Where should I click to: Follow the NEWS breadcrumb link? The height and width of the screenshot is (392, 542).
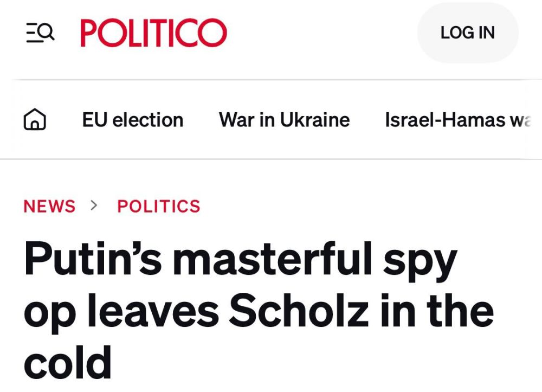tap(49, 206)
